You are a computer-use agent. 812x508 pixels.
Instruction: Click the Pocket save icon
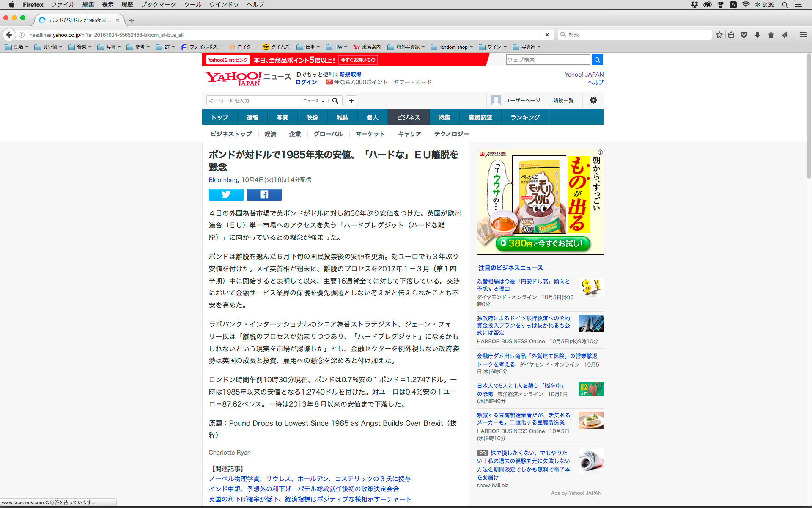[744, 35]
